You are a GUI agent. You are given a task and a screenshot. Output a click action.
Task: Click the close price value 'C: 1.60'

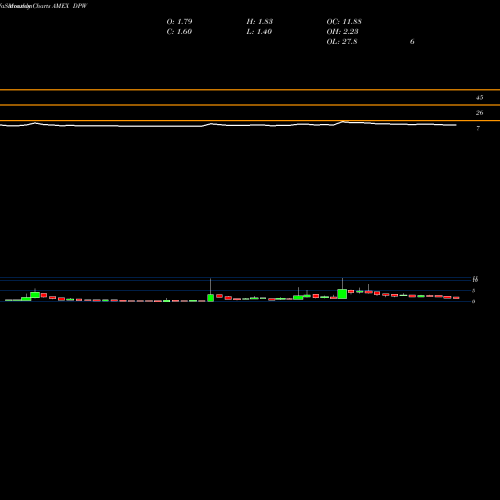coord(179,31)
